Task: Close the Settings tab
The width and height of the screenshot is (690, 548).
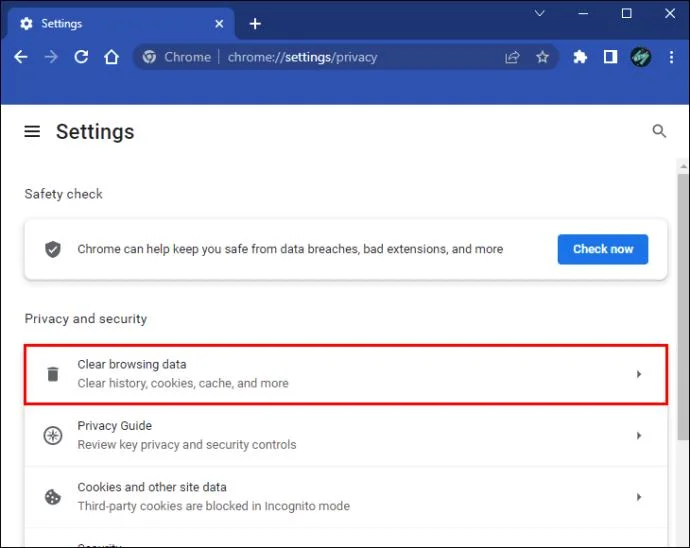Action: [x=219, y=23]
